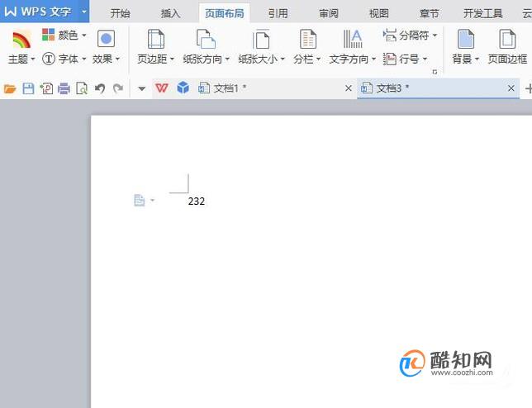Click the 背景 page background icon

pyautogui.click(x=466, y=39)
